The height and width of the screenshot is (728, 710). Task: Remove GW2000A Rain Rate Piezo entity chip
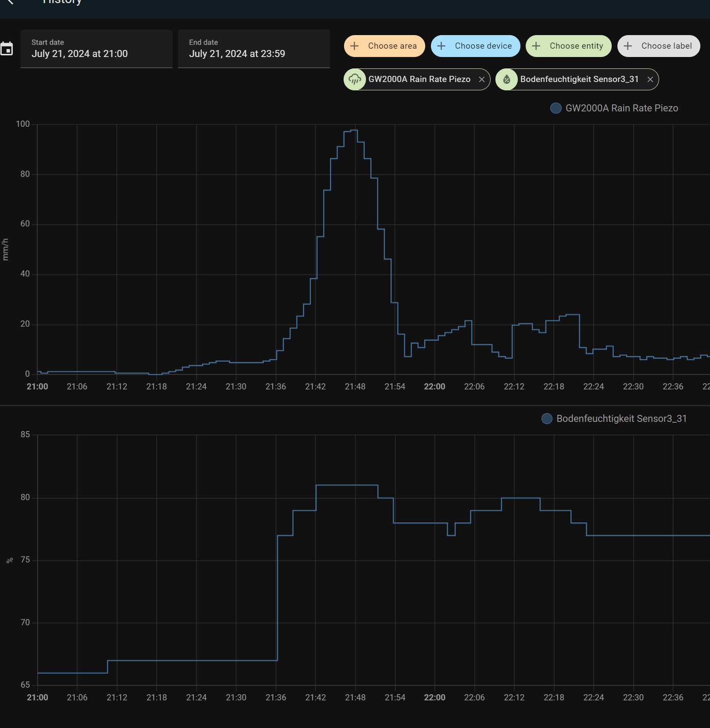[481, 79]
